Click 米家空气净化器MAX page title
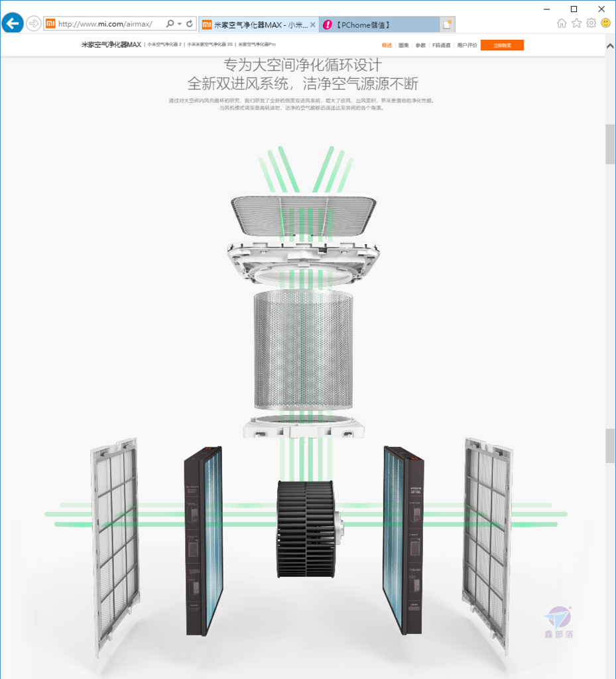 [x=111, y=44]
